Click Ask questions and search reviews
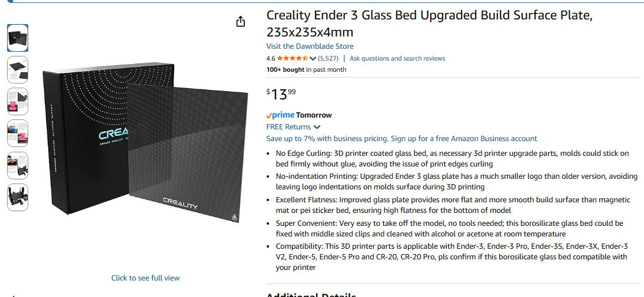The image size is (644, 297). [x=397, y=58]
